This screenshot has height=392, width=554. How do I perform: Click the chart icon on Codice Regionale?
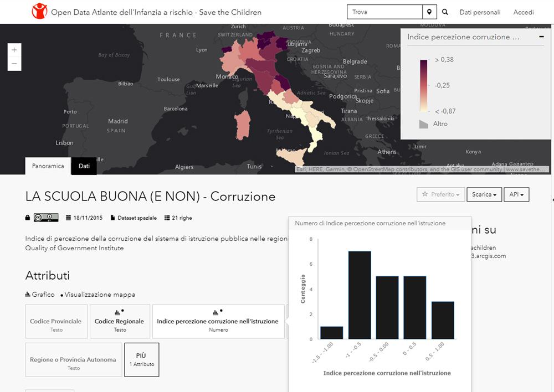pyautogui.click(x=117, y=312)
